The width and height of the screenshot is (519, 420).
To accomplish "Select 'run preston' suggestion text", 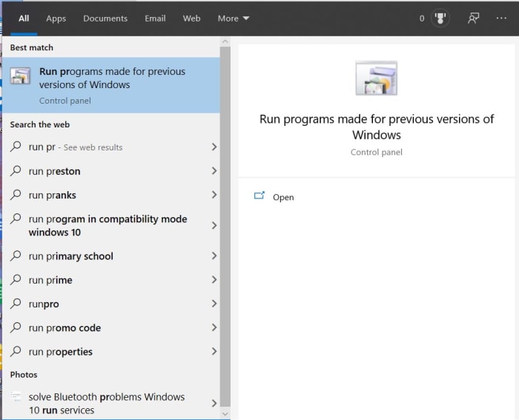I will click(x=54, y=171).
